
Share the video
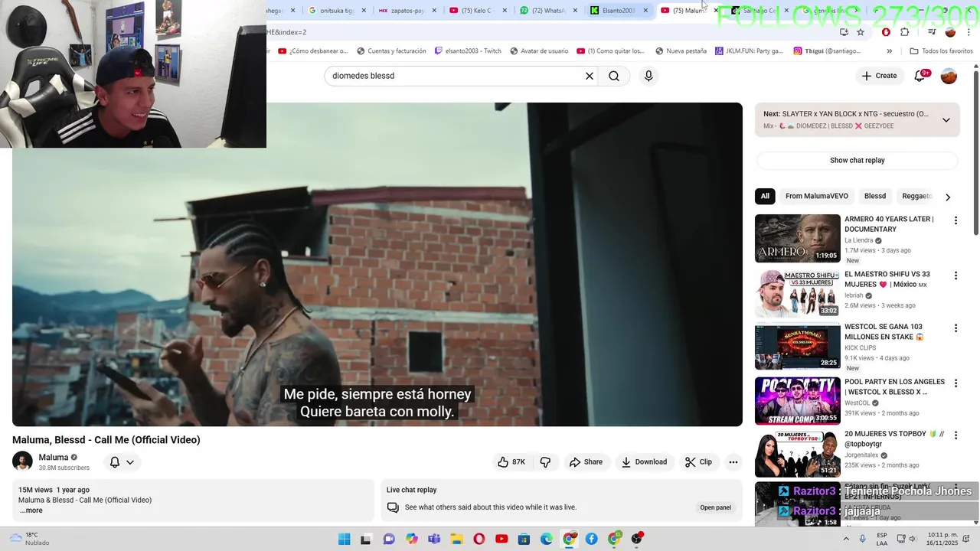coord(586,462)
